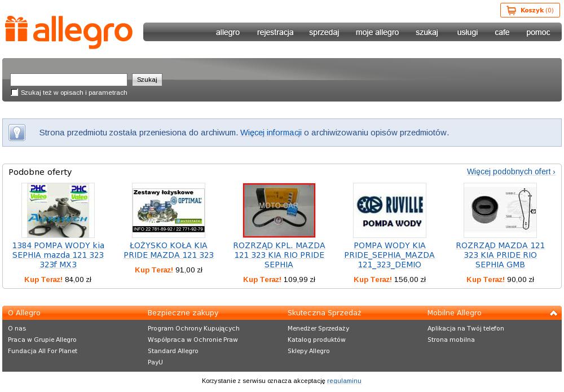Click the Allegro logo
Screen dimensions: 564x392
point(69,32)
